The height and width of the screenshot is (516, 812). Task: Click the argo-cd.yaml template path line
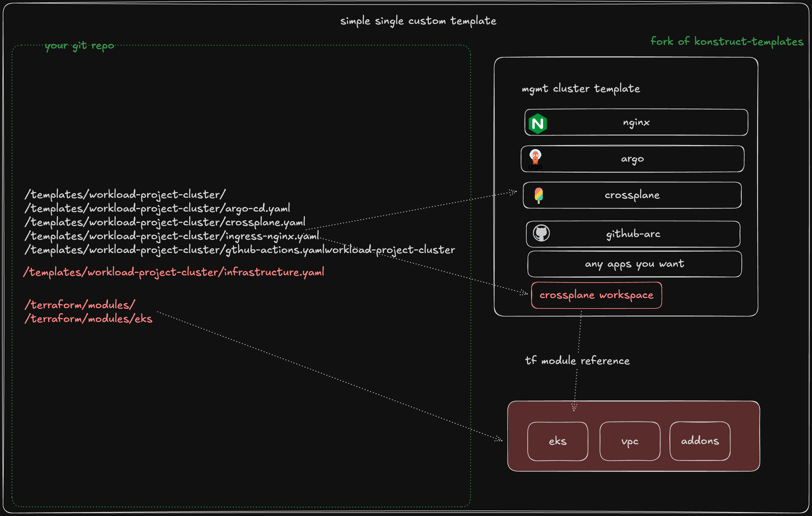click(157, 208)
